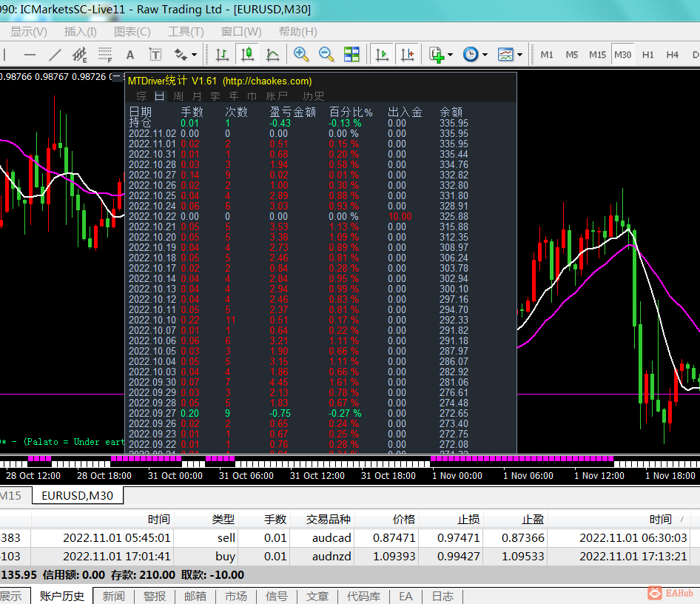The image size is (700, 604).
Task: Select the horizontal line drawing tool
Action: point(30,55)
